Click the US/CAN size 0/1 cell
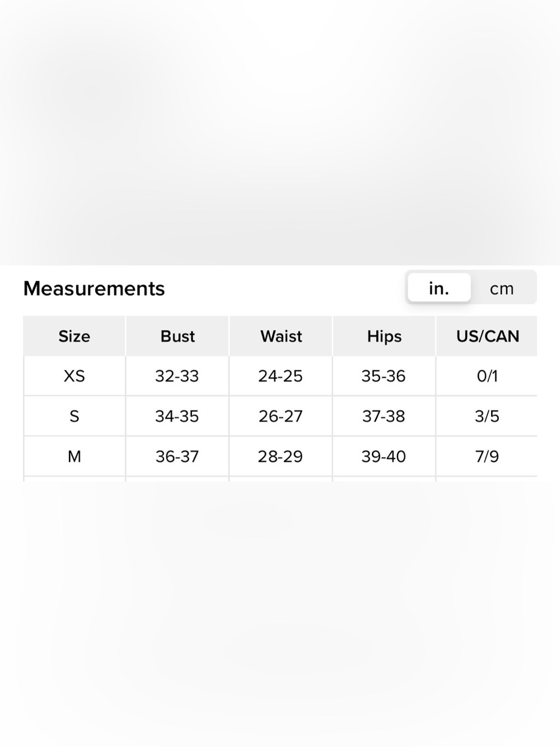The height and width of the screenshot is (747, 560). coord(487,376)
